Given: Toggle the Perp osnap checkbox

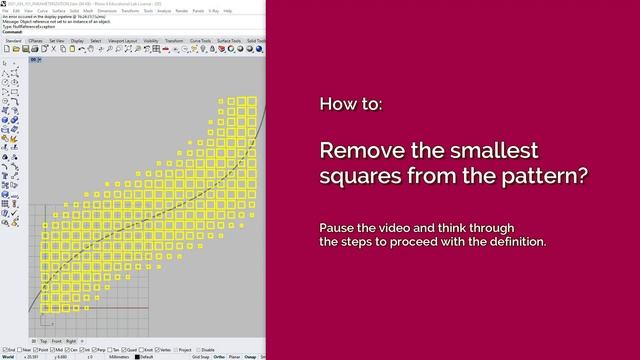Looking at the screenshot, I should tap(94, 350).
